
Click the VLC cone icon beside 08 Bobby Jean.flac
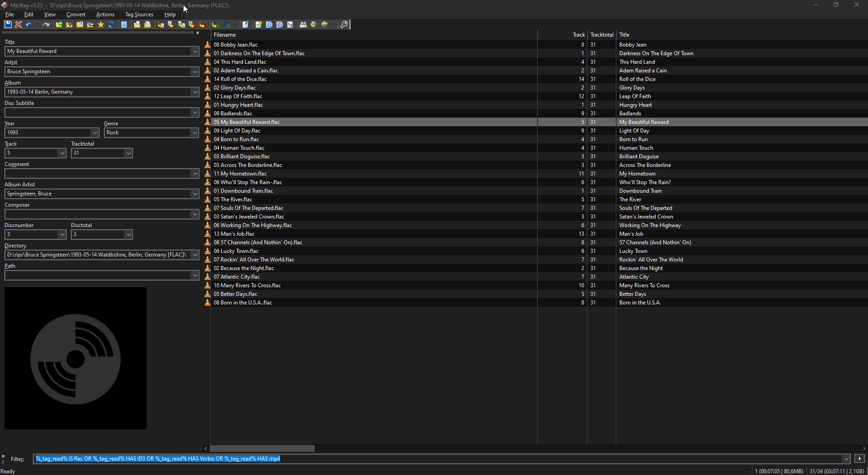click(x=208, y=45)
